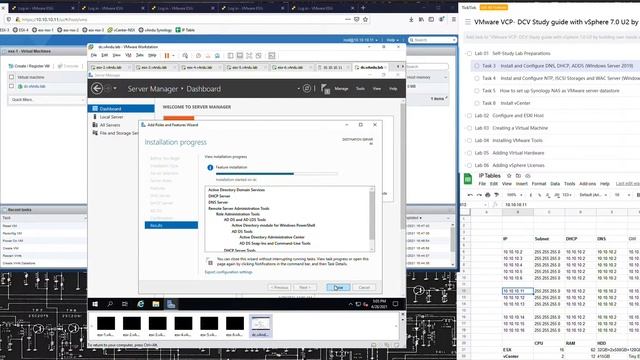
Task: Click VMware Workstation snapshot toolbar icon
Action: [x=198, y=56]
